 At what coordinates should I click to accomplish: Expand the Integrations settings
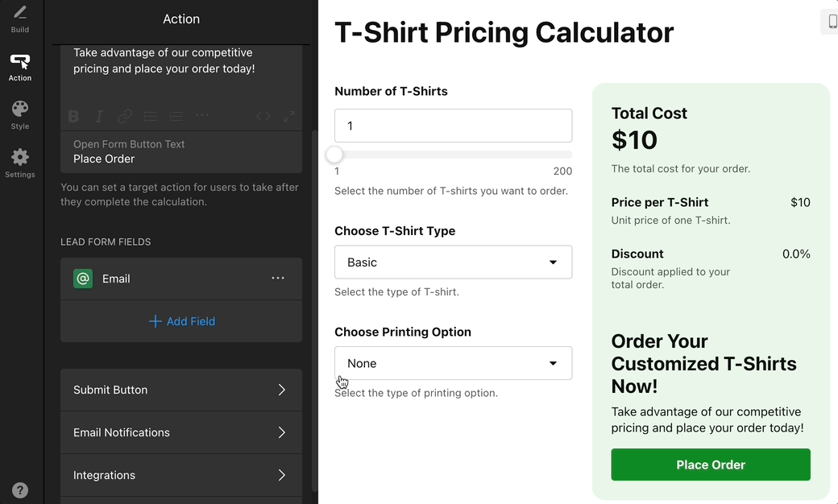(x=181, y=475)
